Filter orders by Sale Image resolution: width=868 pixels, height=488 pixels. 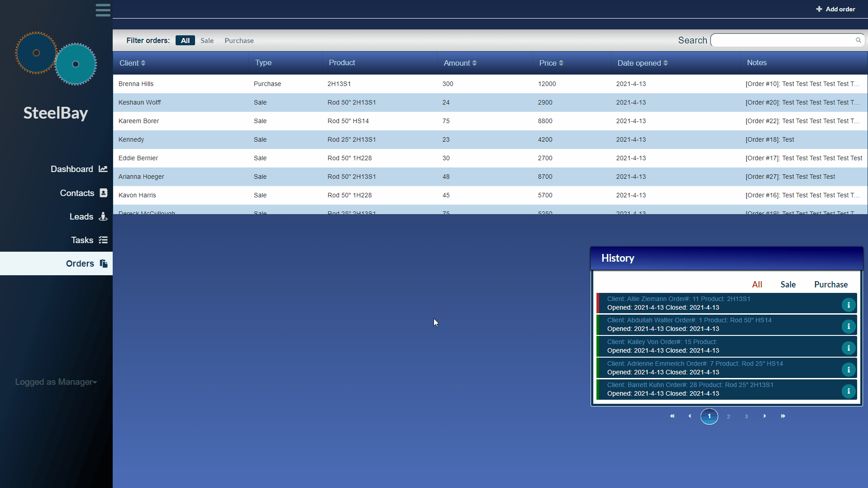tap(207, 41)
